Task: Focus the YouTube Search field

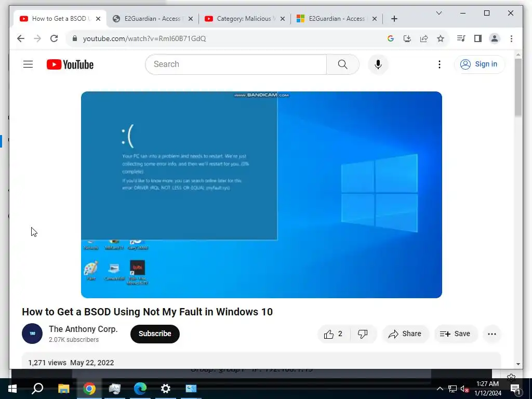Action: (x=236, y=64)
